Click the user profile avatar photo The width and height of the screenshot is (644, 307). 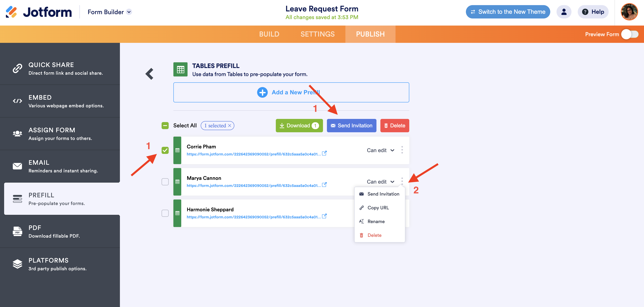[x=629, y=12]
